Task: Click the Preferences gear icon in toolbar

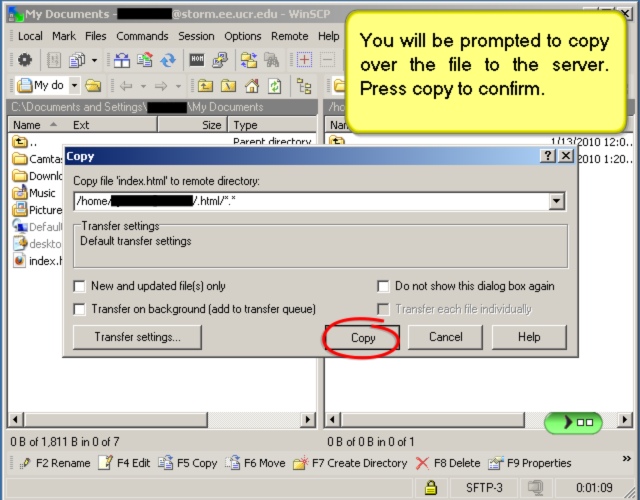Action: [24, 60]
